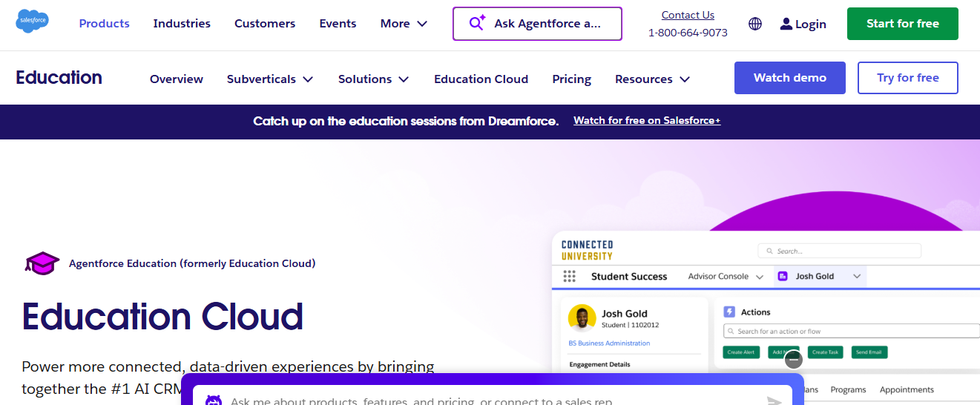This screenshot has height=405, width=980.
Task: Open the Industries menu item
Action: (182, 24)
